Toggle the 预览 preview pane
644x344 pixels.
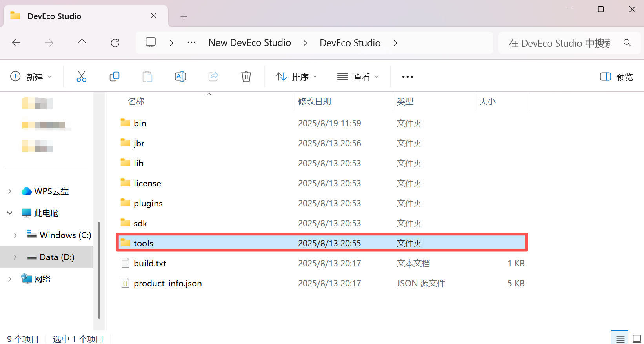pos(617,77)
